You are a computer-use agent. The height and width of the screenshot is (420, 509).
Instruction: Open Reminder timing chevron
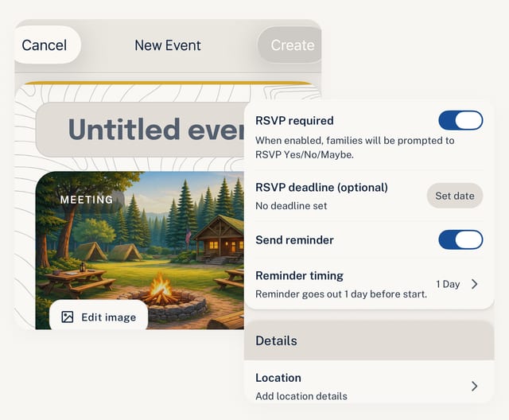click(x=475, y=284)
